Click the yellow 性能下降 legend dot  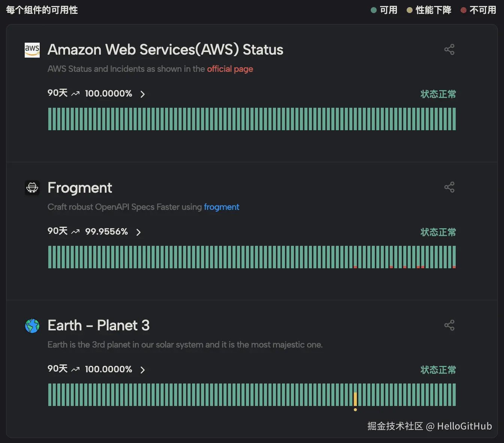(x=409, y=10)
